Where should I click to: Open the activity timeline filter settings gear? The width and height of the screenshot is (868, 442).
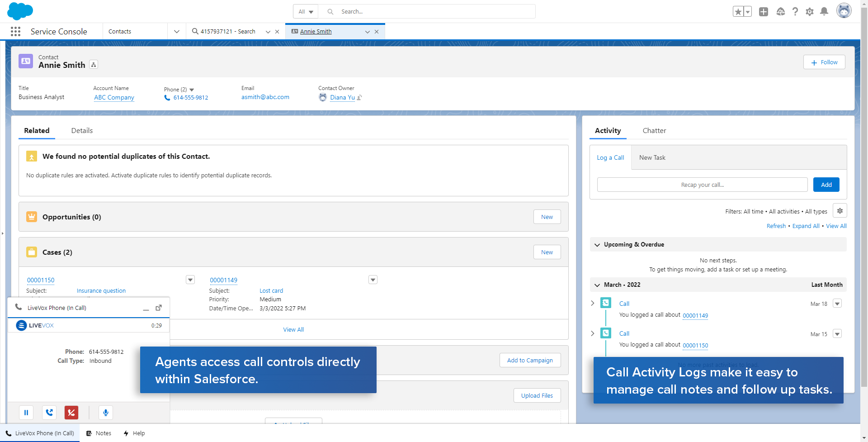(x=840, y=211)
